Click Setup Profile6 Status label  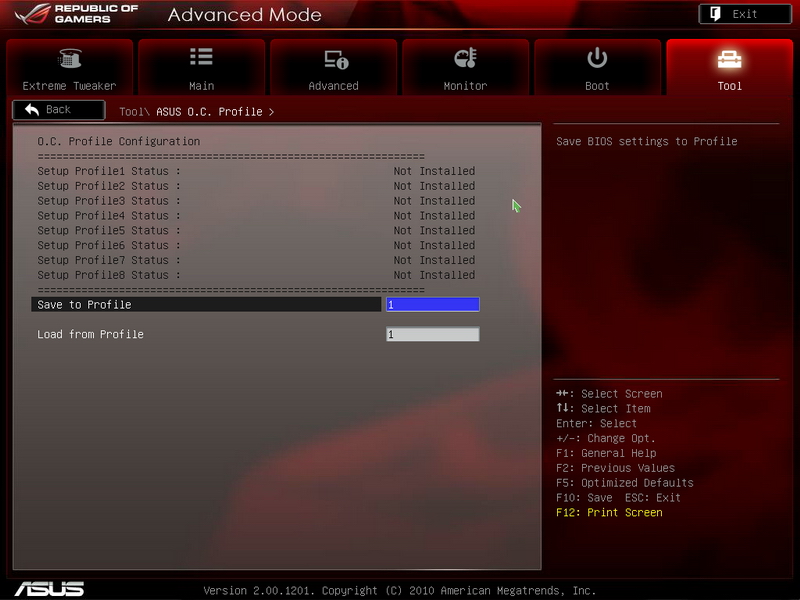pyautogui.click(x=109, y=245)
